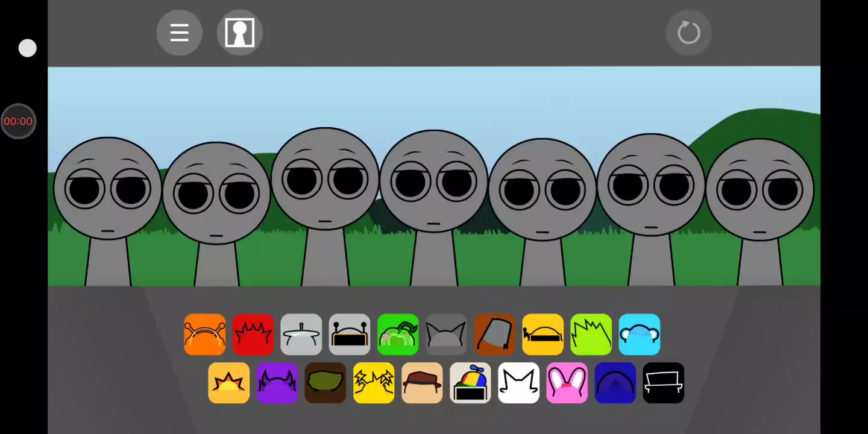Select the pink bunny ears icon
The image size is (868, 434).
point(567,383)
